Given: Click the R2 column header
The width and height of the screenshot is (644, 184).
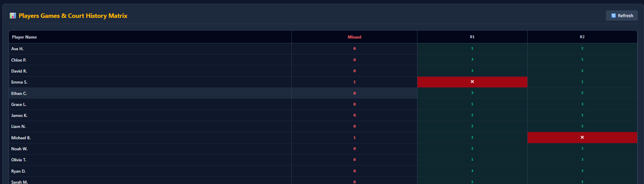Looking at the screenshot, I should (x=582, y=37).
